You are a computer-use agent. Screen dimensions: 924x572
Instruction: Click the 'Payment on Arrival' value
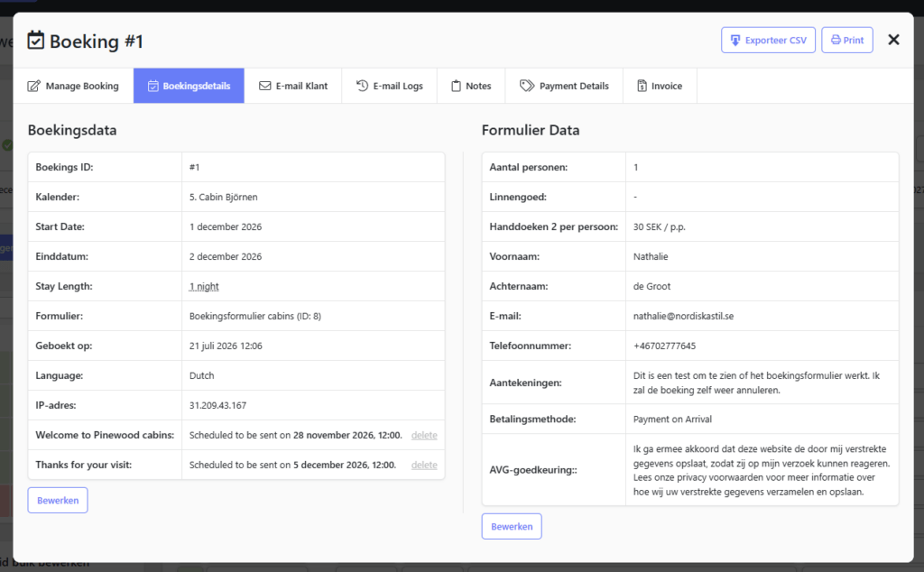(672, 420)
